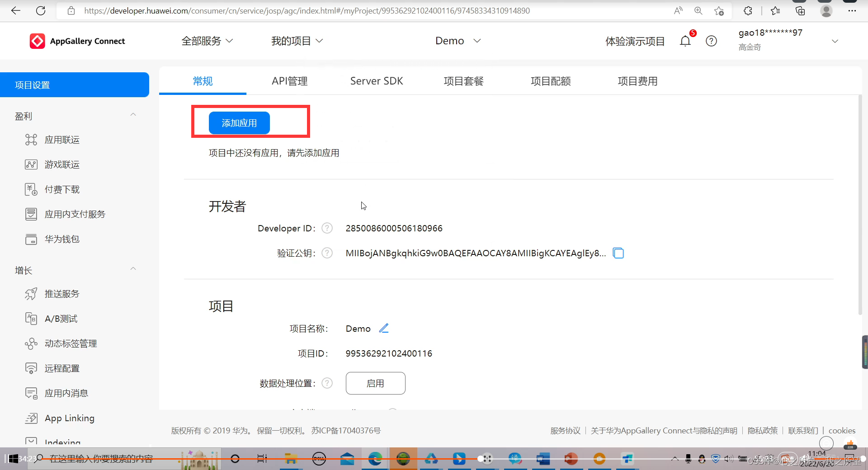Open the Demo project selector dropdown

458,41
